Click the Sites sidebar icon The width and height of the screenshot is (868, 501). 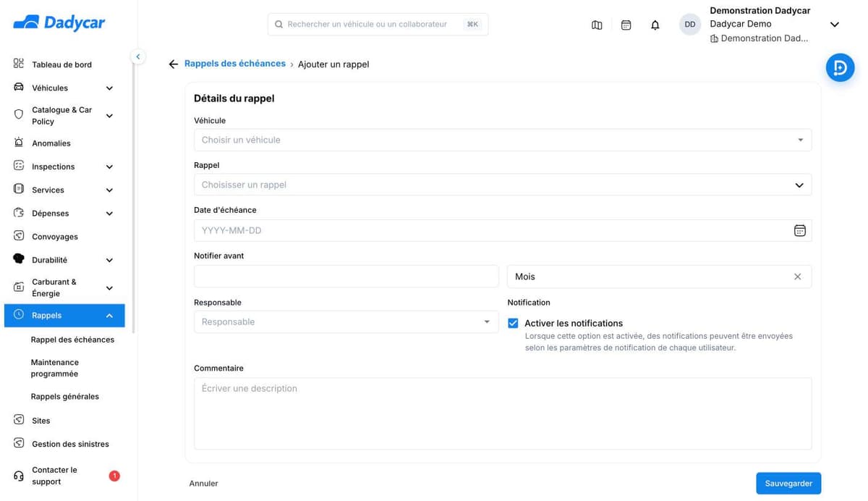click(x=19, y=420)
